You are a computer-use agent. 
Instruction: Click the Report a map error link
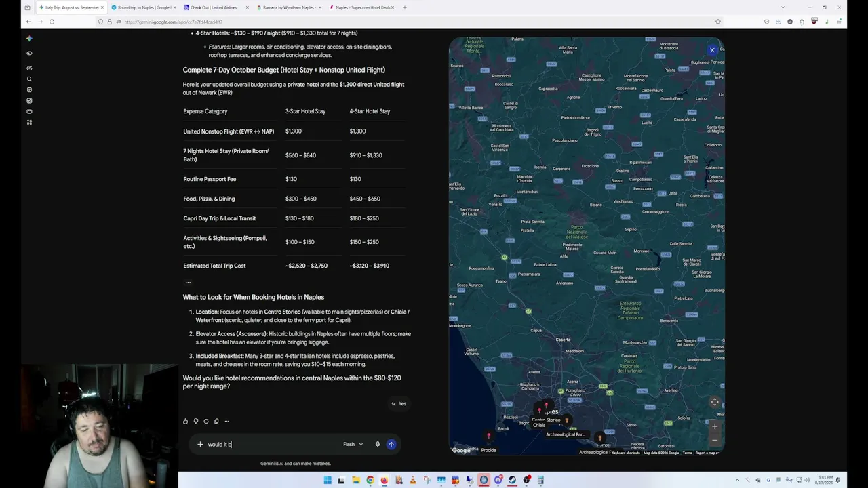[707, 453]
